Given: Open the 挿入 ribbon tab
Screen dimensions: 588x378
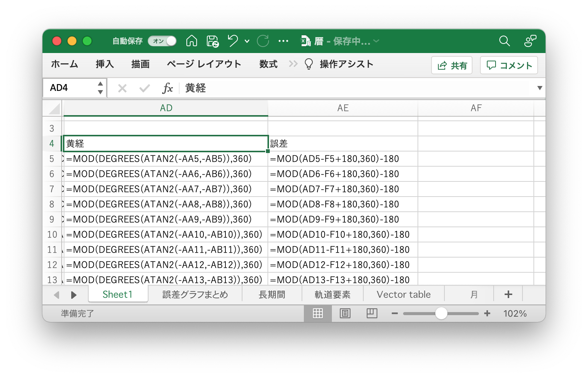Looking at the screenshot, I should (105, 64).
